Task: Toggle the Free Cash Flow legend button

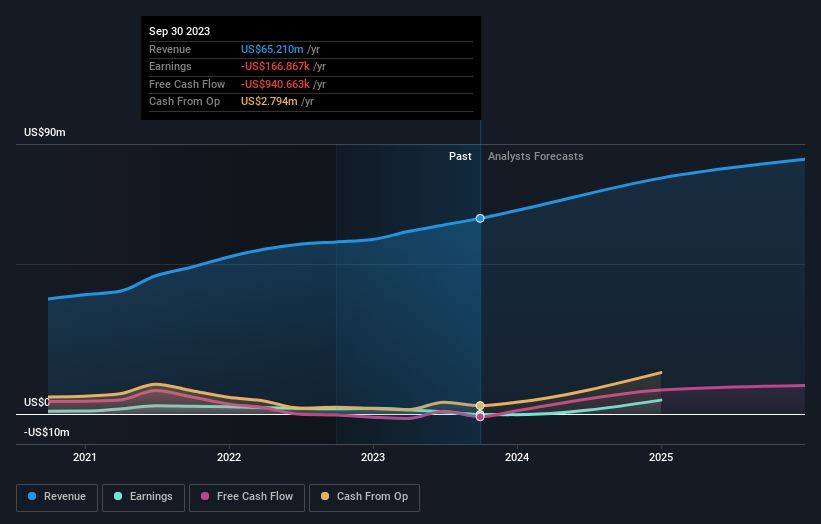Action: pyautogui.click(x=247, y=497)
